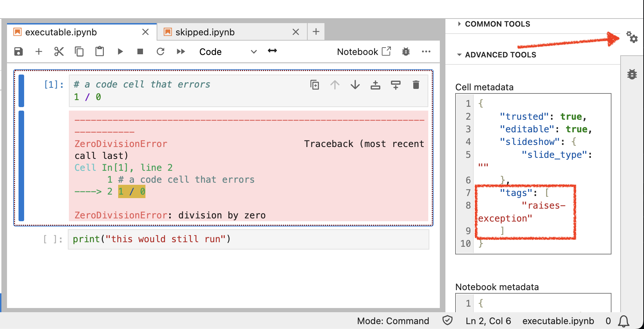Move the cell down
Screen dimensions: 644x329
pos(355,85)
